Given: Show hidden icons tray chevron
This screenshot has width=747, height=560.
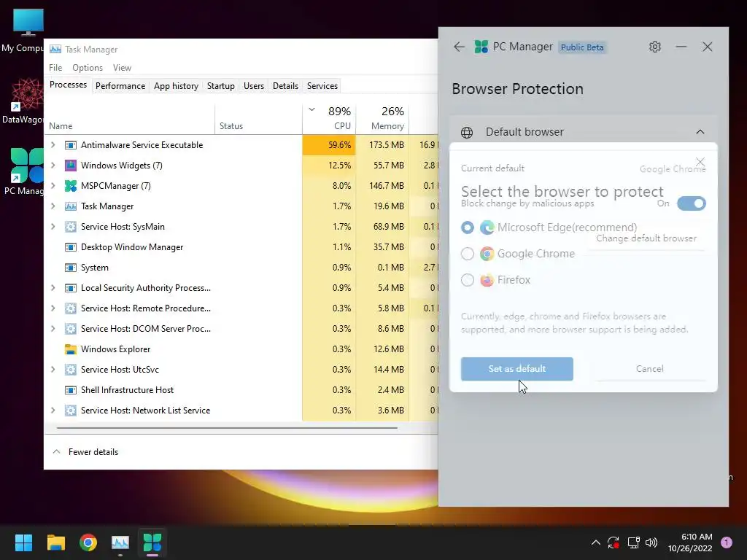Looking at the screenshot, I should (595, 542).
